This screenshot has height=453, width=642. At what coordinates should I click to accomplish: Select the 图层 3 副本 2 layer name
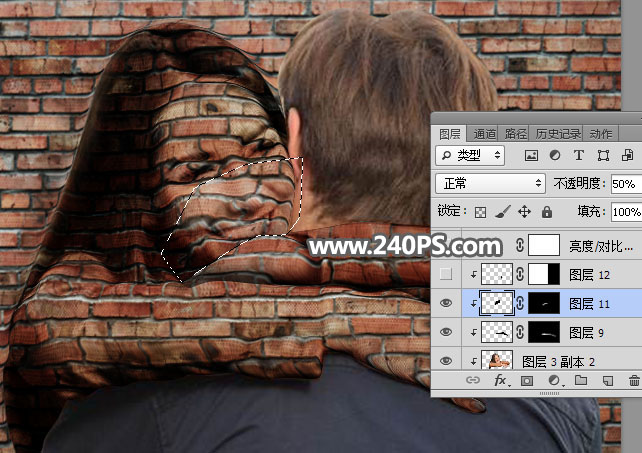point(558,362)
